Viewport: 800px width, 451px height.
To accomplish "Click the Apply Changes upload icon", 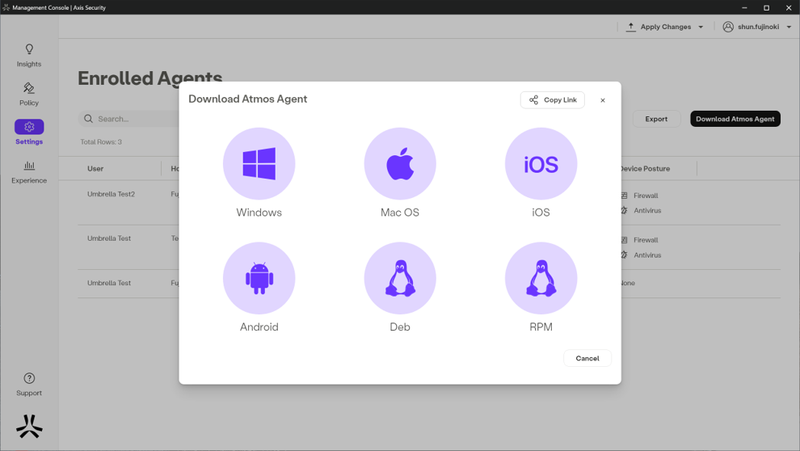I will coord(631,27).
